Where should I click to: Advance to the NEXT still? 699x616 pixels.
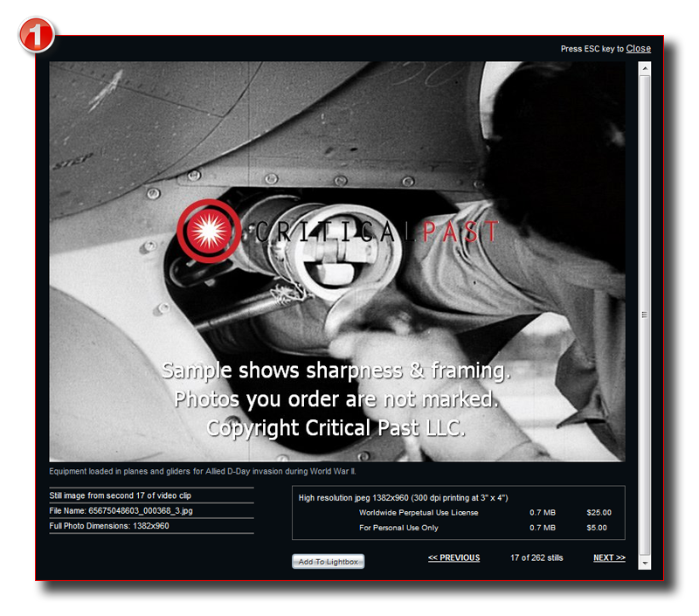[609, 557]
